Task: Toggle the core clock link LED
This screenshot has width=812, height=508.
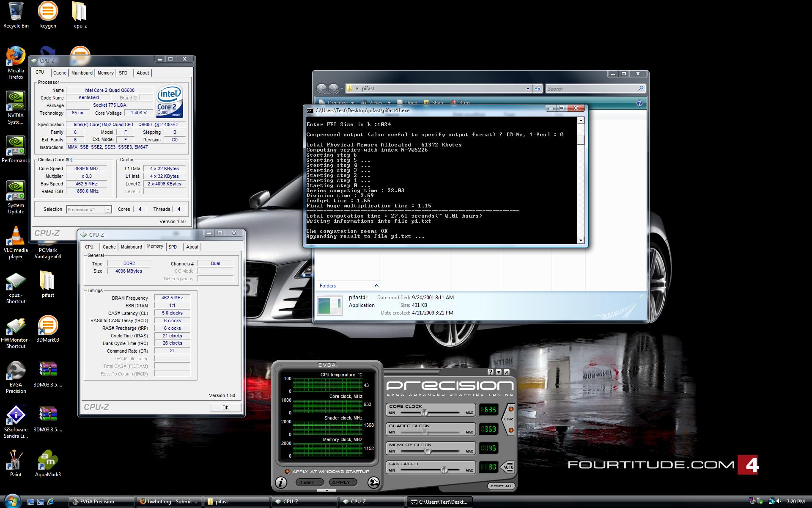Action: tap(511, 409)
